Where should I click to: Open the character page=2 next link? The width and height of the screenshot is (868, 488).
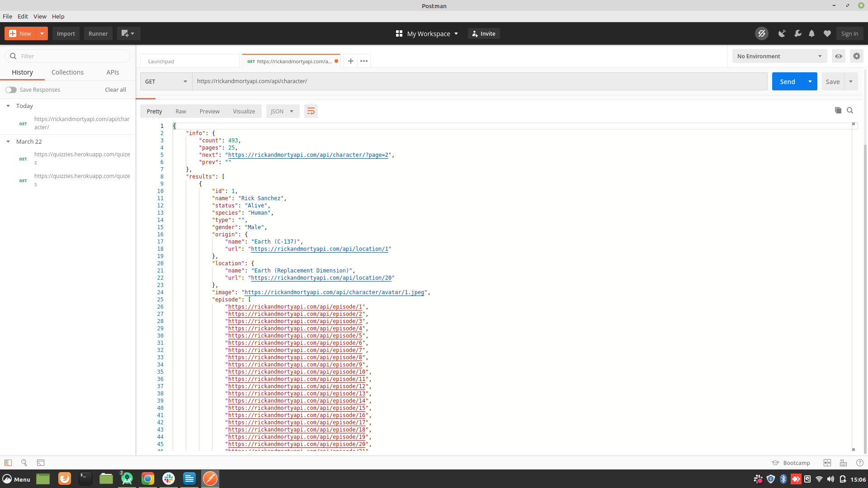coord(308,155)
